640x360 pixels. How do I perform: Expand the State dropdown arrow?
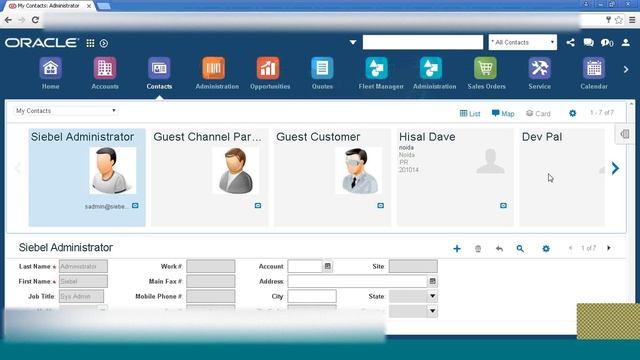432,296
